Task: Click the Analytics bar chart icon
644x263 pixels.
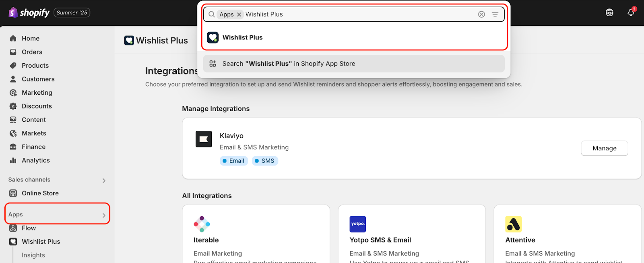Action: pos(13,160)
